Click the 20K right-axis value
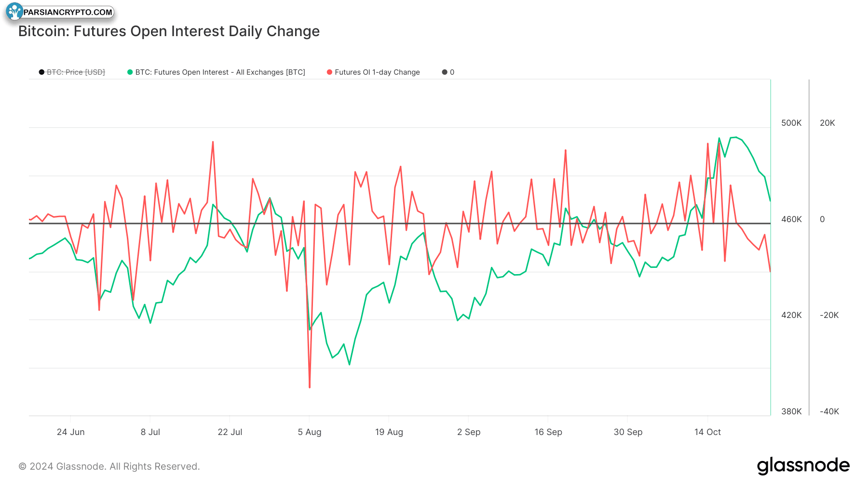 [827, 123]
